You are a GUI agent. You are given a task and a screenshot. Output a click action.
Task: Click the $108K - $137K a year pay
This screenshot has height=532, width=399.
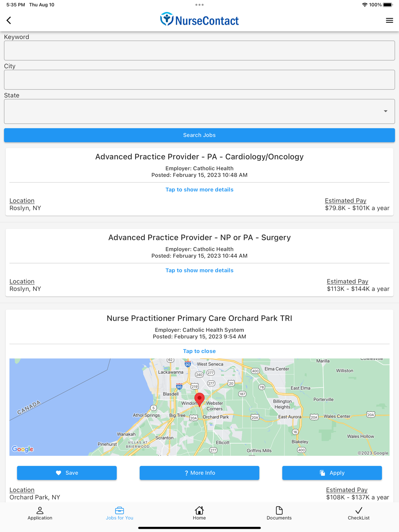[358, 497]
